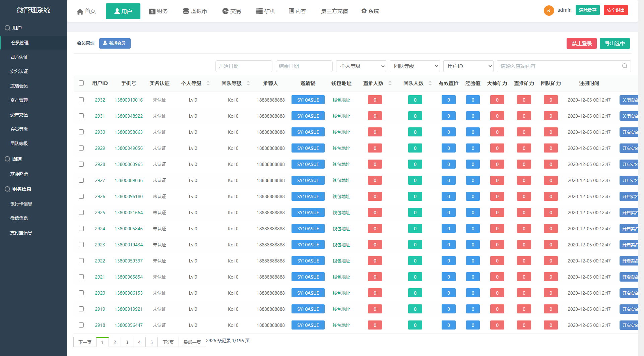644x356 pixels.
Task: Open the 个人等级 dropdown filter
Action: (361, 66)
